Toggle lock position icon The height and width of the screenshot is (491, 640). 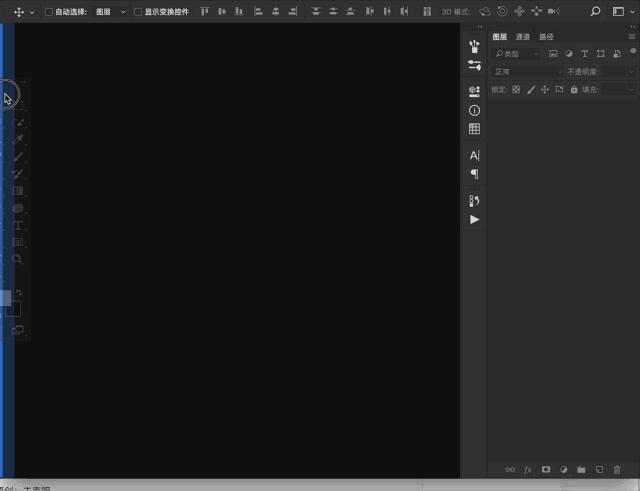click(x=545, y=89)
